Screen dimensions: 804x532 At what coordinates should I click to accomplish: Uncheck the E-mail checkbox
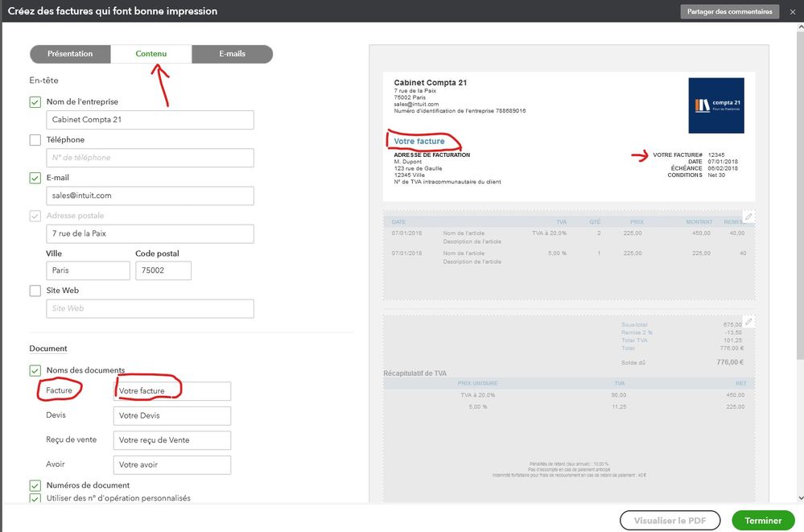[x=35, y=178]
